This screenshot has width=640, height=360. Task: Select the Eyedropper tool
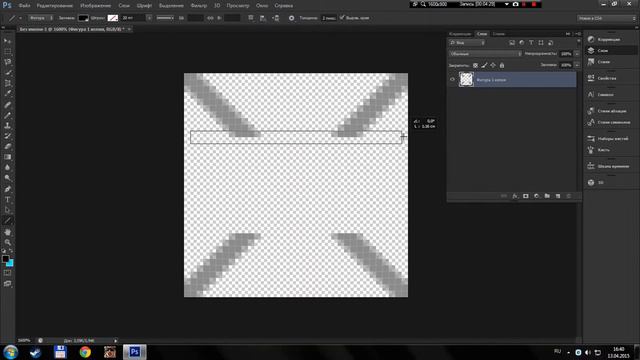[7, 93]
